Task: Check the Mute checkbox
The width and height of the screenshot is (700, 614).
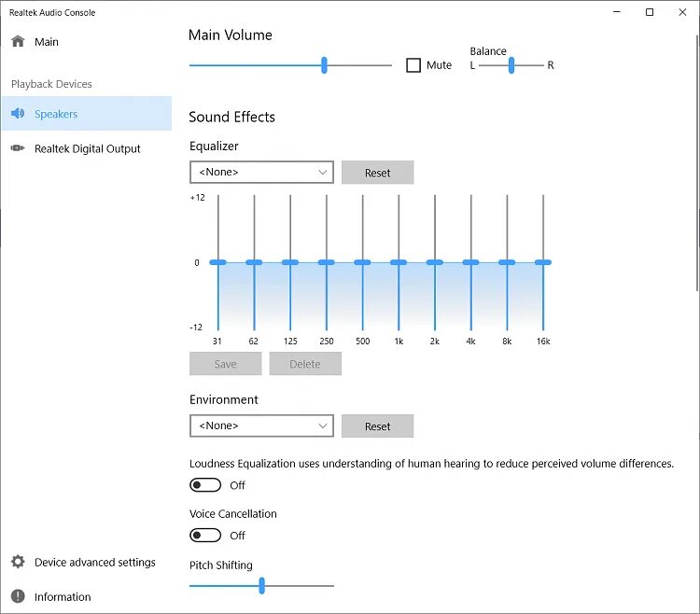Action: tap(413, 65)
